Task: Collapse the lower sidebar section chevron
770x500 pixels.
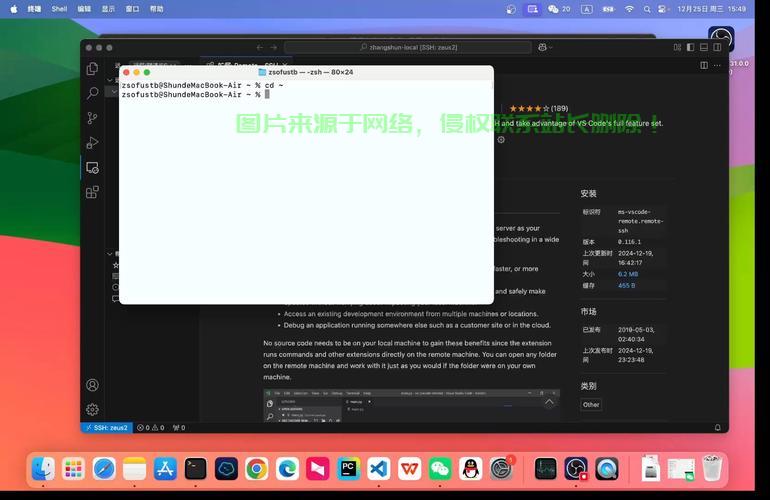Action: click(x=110, y=254)
